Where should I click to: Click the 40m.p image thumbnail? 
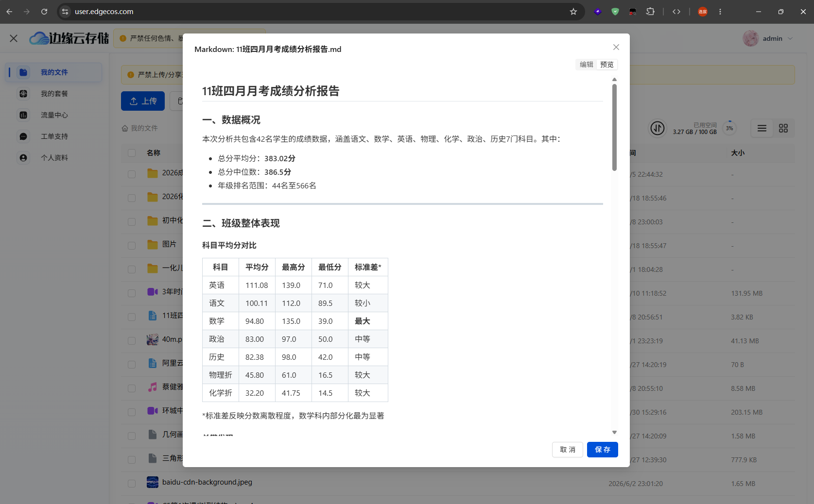point(153,339)
